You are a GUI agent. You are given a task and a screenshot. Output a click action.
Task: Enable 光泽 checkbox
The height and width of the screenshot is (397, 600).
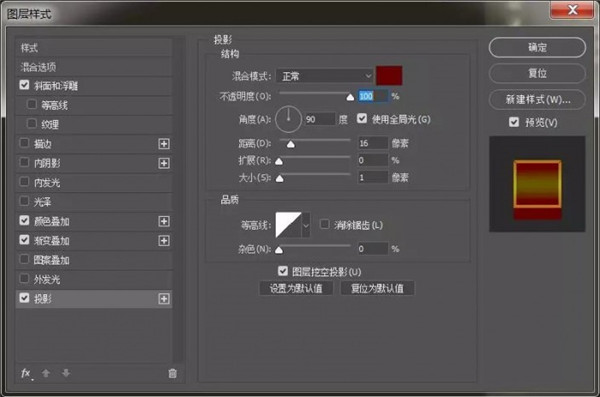click(24, 201)
